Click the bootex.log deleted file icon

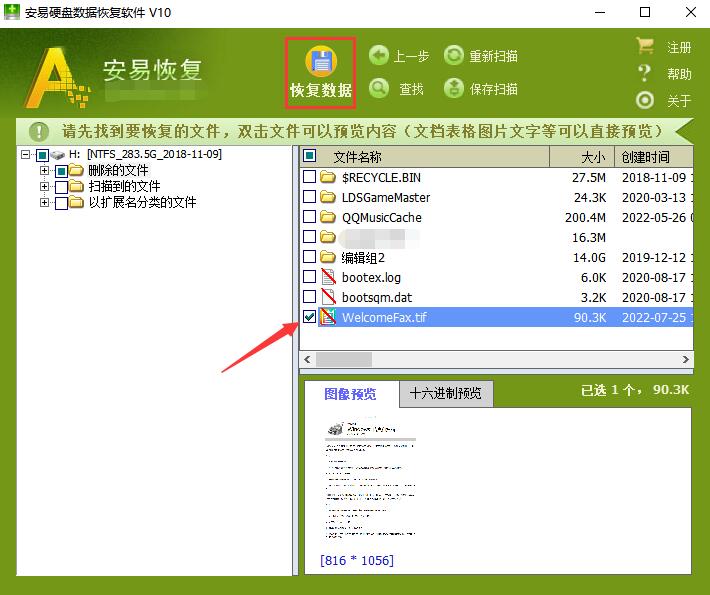click(x=328, y=277)
